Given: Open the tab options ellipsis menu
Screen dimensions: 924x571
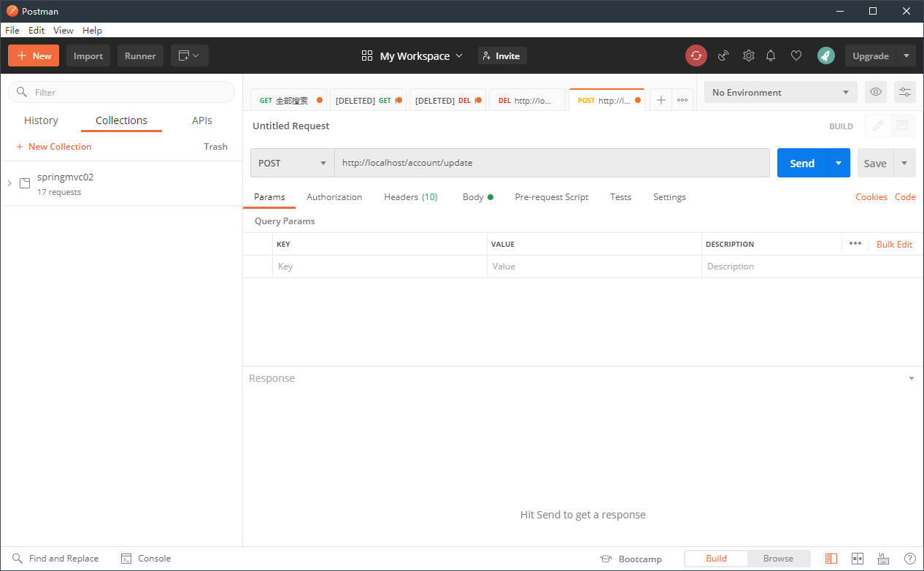Looking at the screenshot, I should coord(682,100).
